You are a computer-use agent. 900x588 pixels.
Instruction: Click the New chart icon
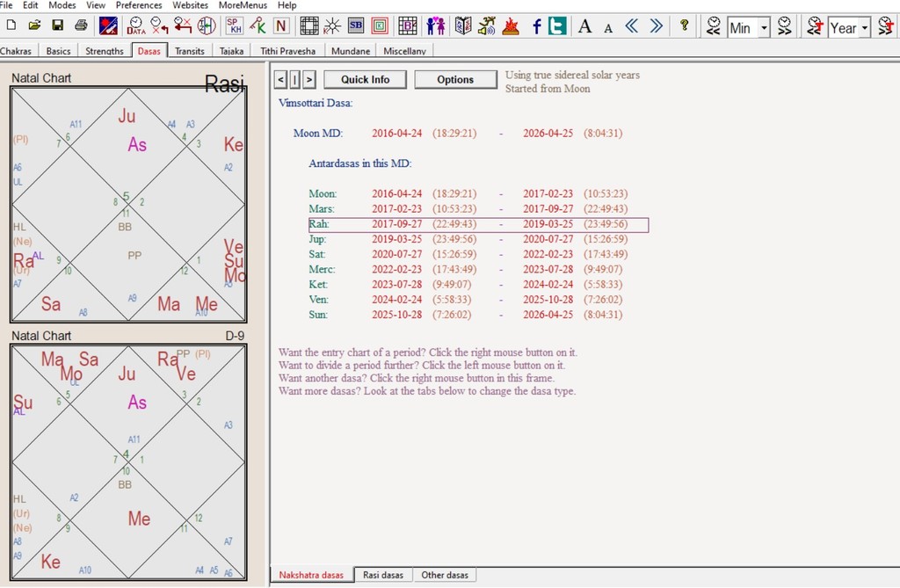[x=11, y=25]
